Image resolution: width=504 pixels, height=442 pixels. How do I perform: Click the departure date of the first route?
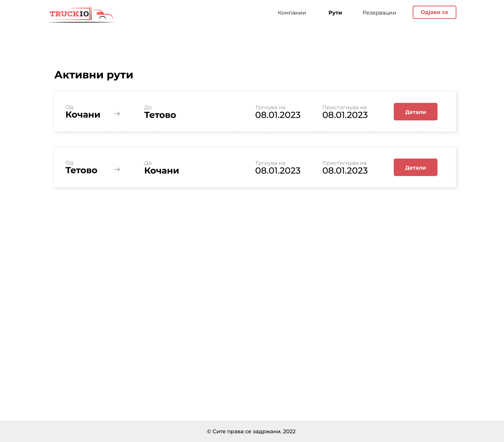point(278,115)
